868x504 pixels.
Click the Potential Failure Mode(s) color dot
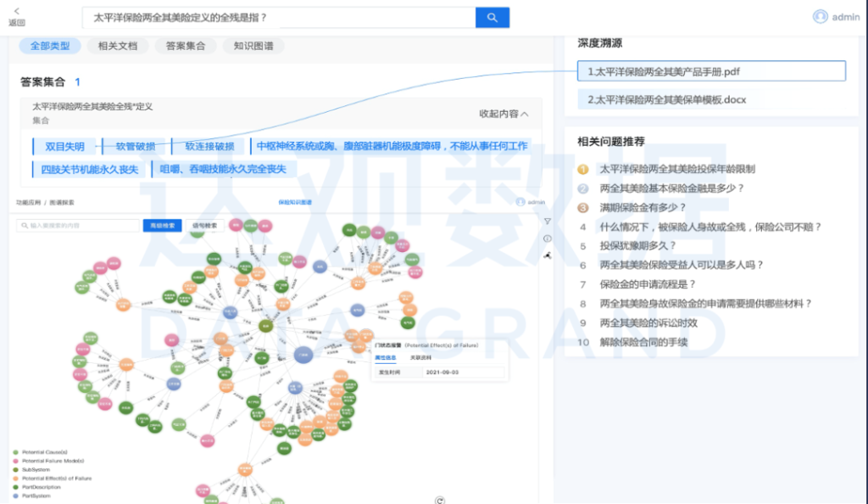pos(14,461)
